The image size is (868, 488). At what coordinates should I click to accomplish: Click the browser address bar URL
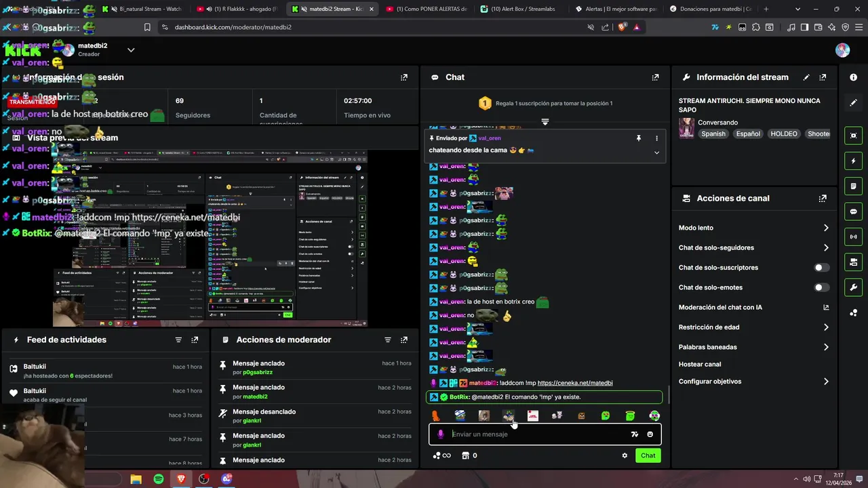233,27
